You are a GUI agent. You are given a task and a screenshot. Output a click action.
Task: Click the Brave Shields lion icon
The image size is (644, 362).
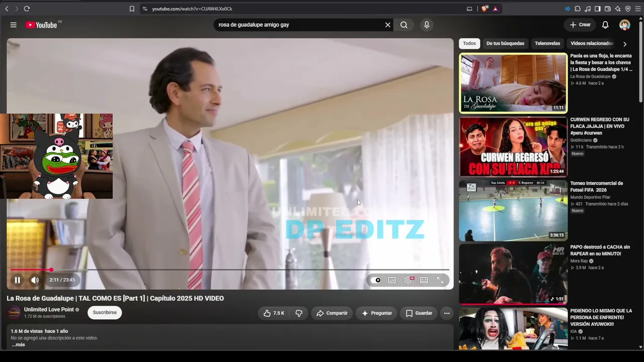tap(485, 9)
